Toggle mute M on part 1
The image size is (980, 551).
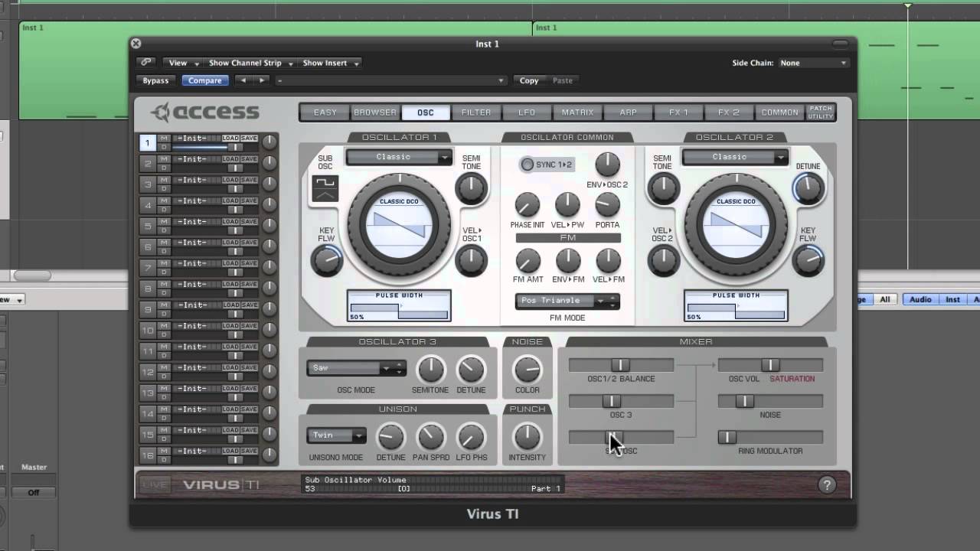[x=164, y=138]
